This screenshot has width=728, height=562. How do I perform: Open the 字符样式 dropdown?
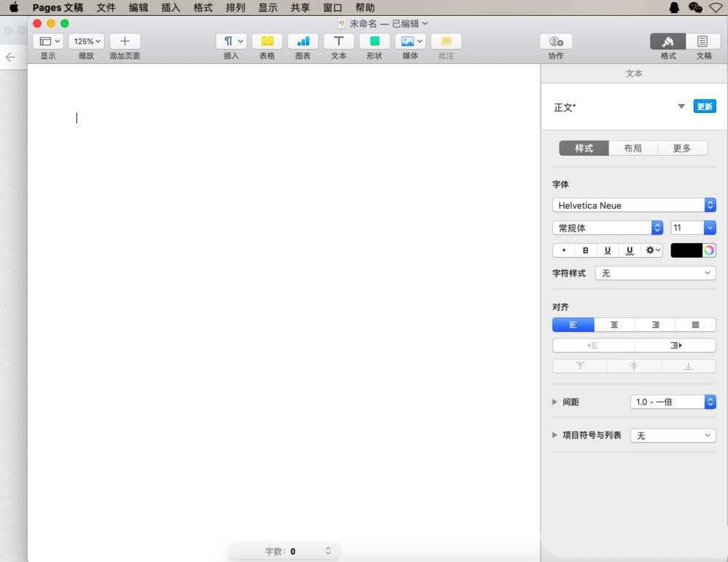[x=654, y=273]
